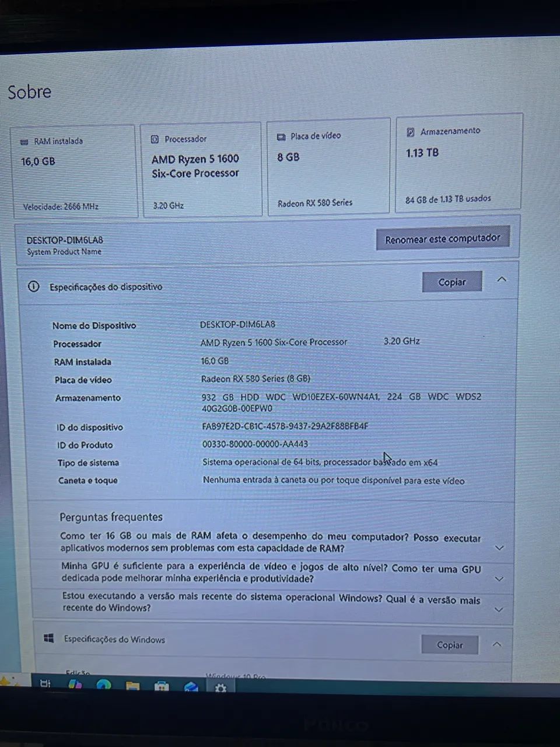Click the info icon beside Especificações do dispositivo

[34, 287]
